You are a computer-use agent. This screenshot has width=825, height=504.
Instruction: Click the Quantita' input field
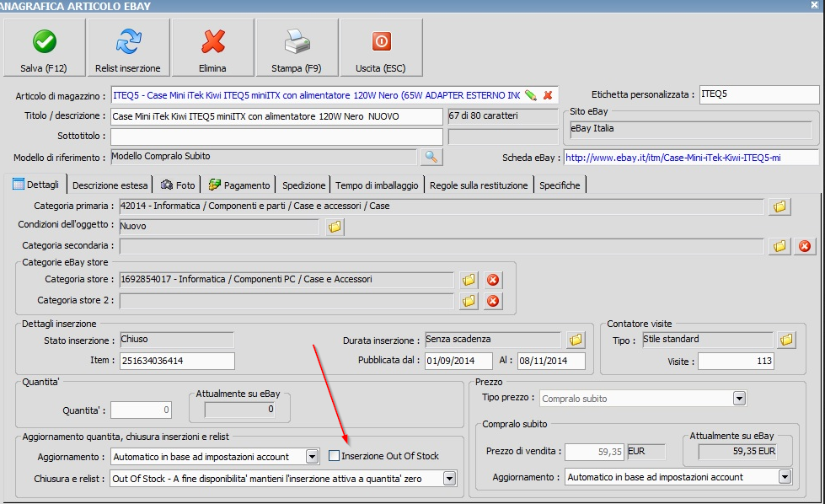(x=141, y=410)
